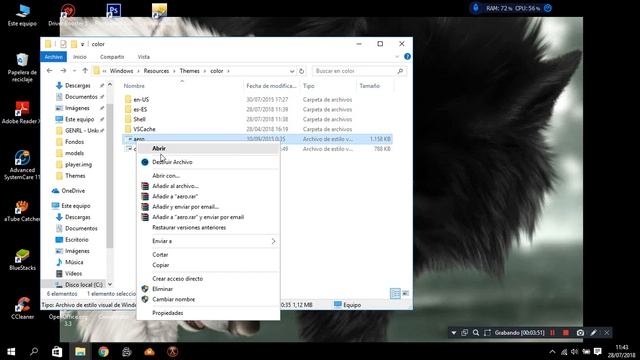
Task: Sort by Tamaño column header
Action: coord(374,86)
